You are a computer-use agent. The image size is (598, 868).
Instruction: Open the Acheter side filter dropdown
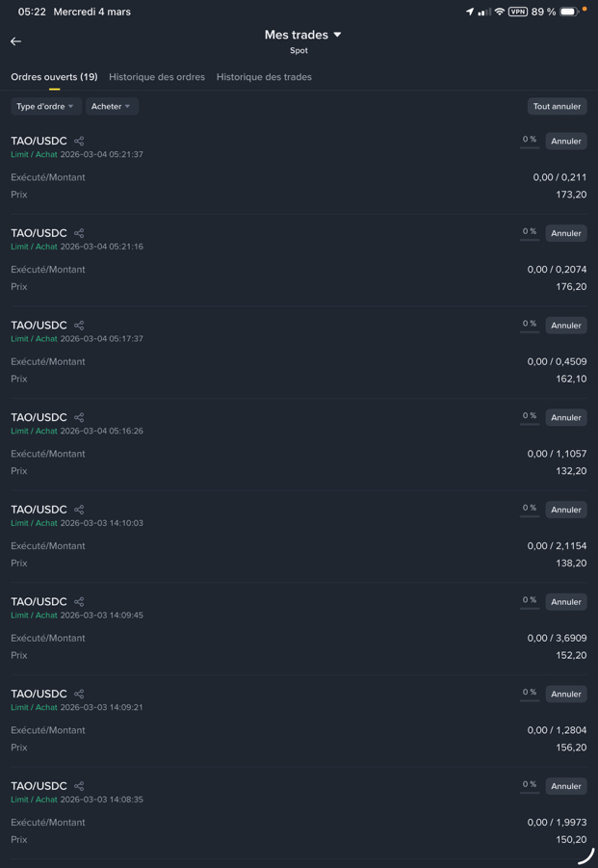112,107
